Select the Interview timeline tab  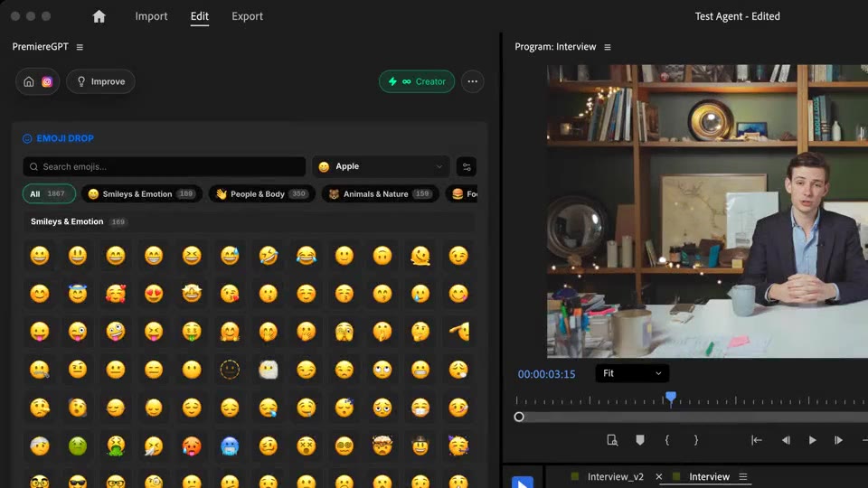pyautogui.click(x=709, y=476)
